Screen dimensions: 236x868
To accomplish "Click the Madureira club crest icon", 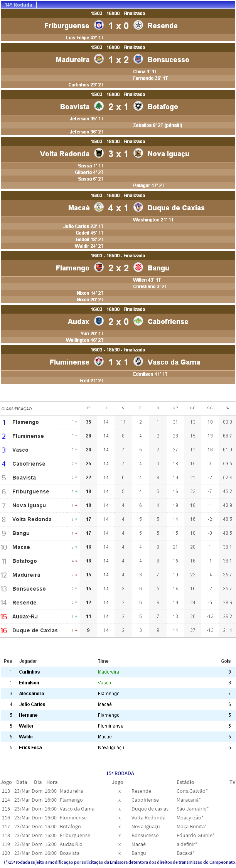I will coord(99,59).
